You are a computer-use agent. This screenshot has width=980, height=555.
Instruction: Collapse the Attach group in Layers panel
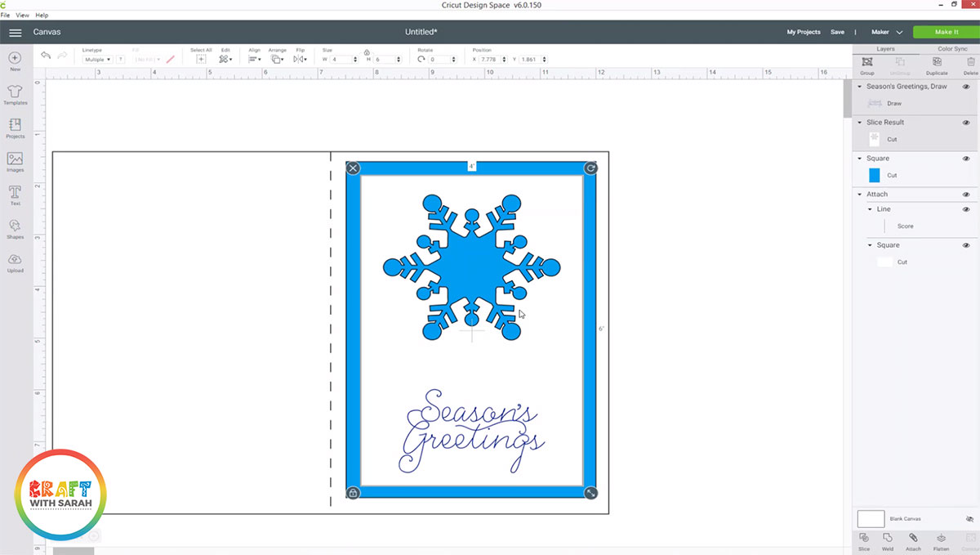tap(858, 194)
